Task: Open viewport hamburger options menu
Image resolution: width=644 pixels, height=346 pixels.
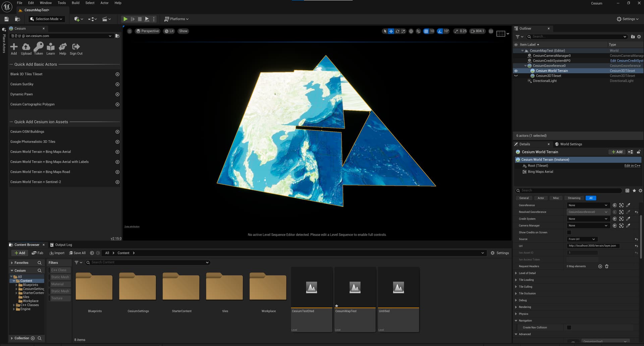Action: click(129, 31)
